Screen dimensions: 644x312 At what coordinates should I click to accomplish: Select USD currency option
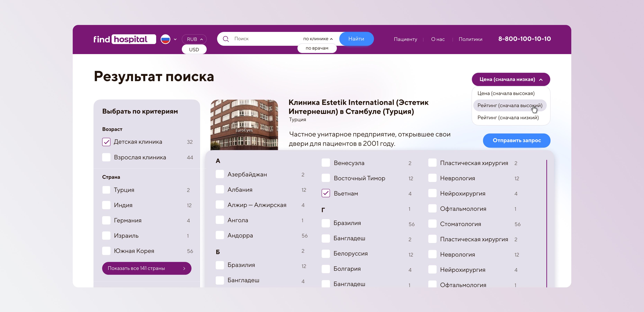(x=194, y=49)
